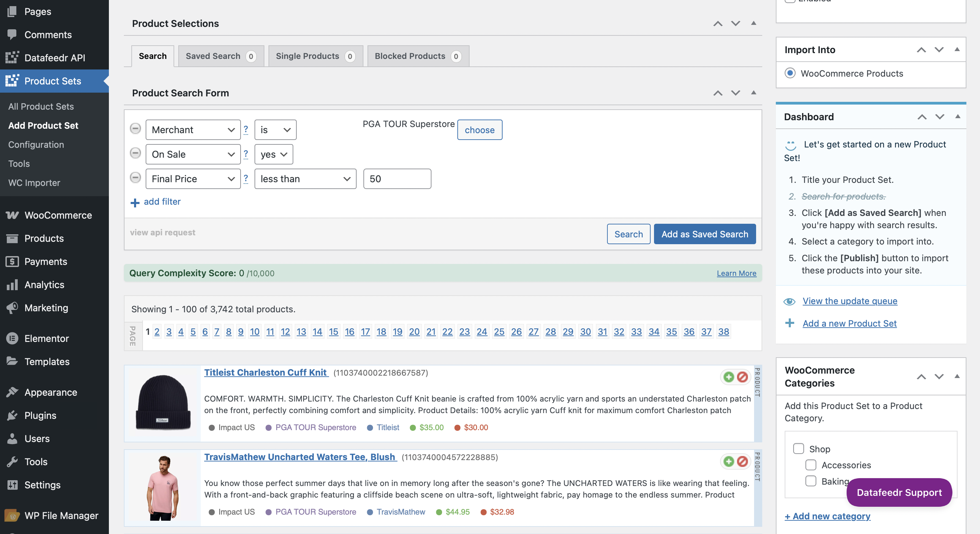Collapse the WooCommerce Categories panel
Screen dimensions: 980x534
957,376
